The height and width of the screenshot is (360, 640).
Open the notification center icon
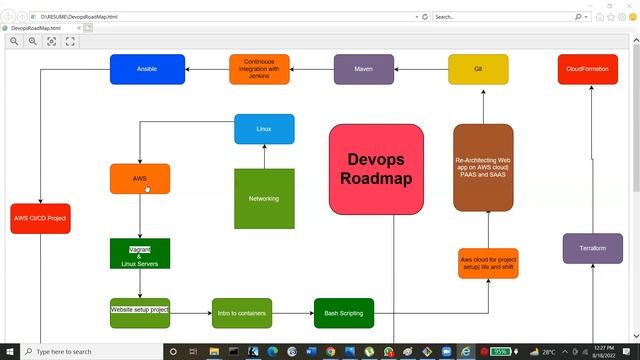click(x=627, y=351)
